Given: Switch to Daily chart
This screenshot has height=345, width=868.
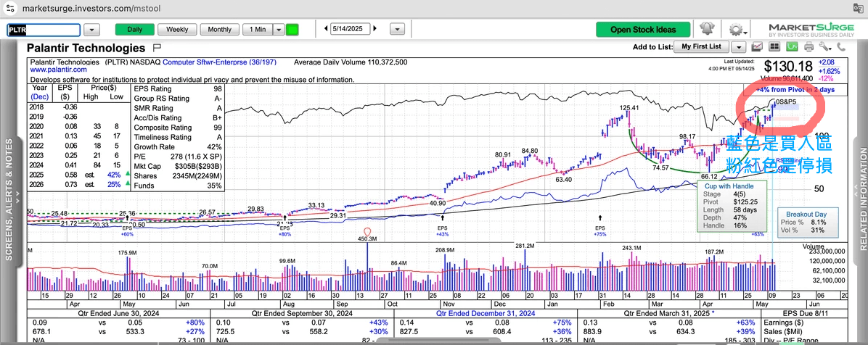Looking at the screenshot, I should (x=134, y=29).
